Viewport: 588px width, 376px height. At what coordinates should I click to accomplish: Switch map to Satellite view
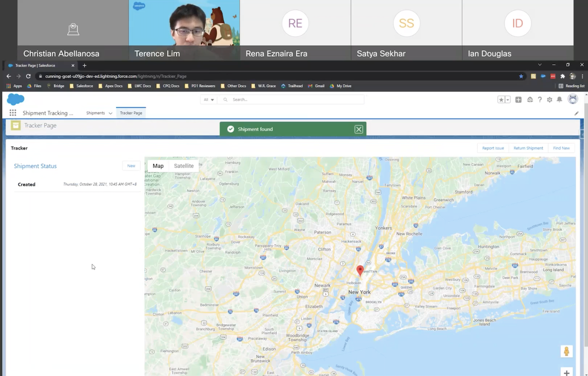coord(184,166)
